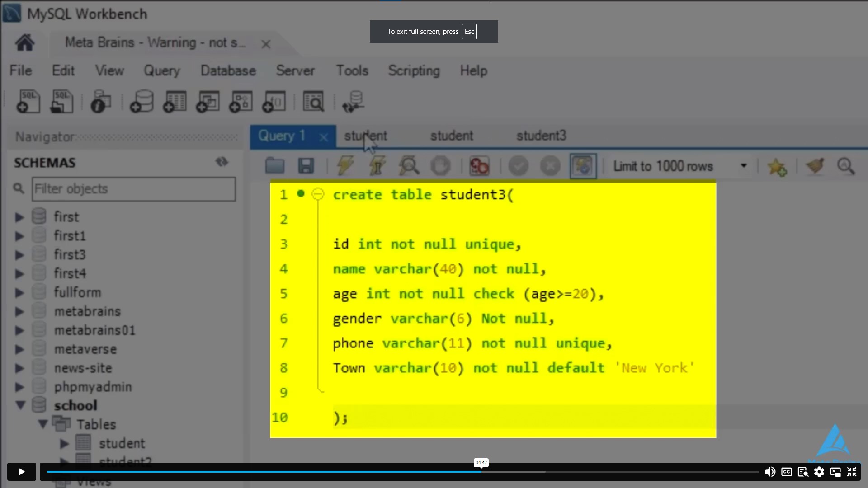Open an SQL script file icon
The image size is (868, 488).
61,101
